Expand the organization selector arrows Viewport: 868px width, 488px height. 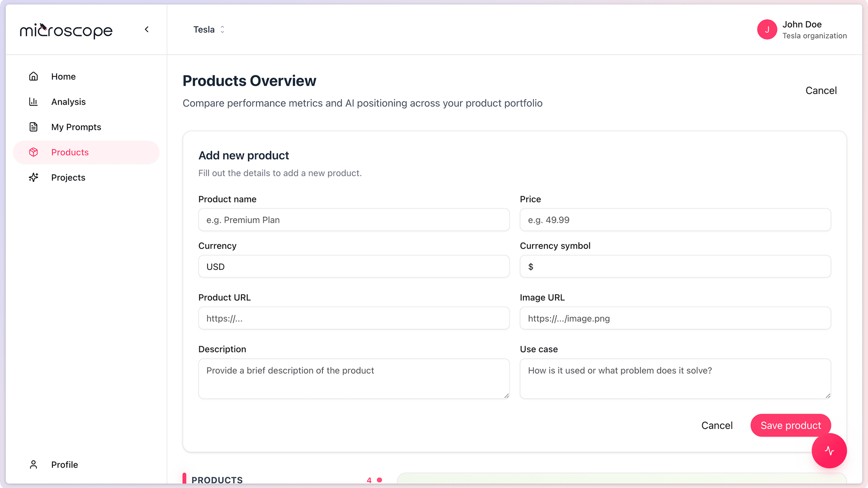tap(222, 29)
